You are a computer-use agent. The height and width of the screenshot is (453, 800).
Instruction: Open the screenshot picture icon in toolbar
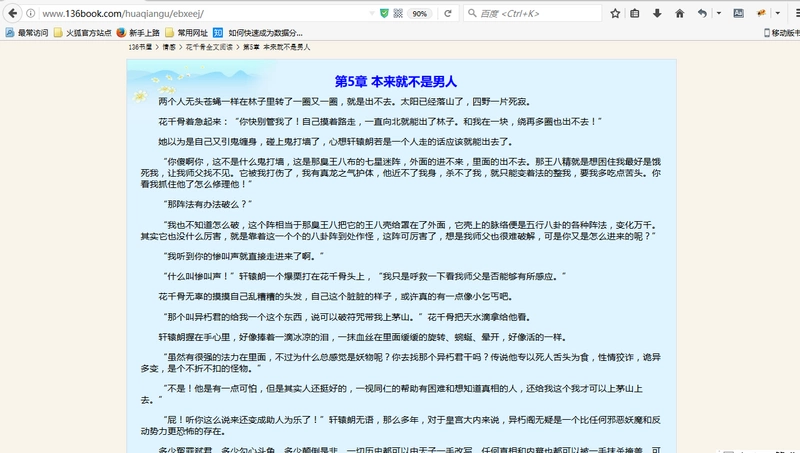738,13
